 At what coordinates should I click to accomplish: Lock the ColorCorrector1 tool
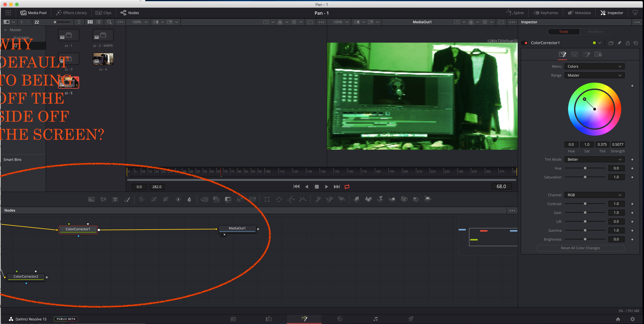click(628, 43)
